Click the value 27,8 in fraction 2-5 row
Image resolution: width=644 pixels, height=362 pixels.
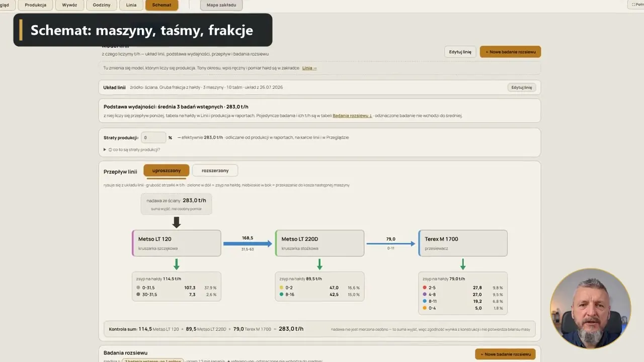tap(477, 288)
